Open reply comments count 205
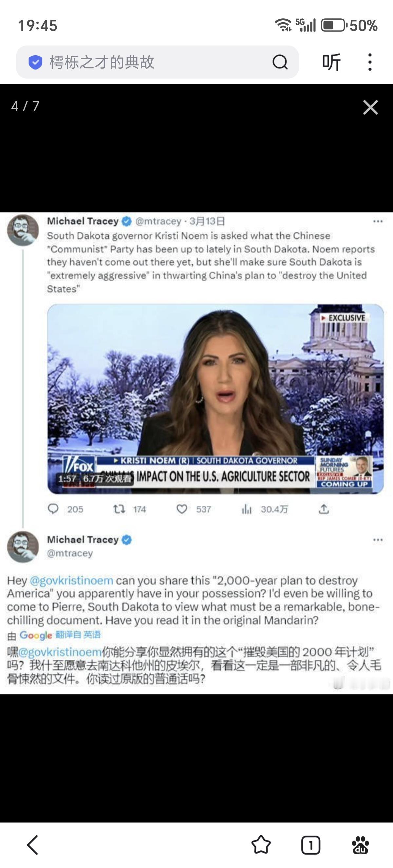This screenshot has width=393, height=868. pyautogui.click(x=65, y=509)
